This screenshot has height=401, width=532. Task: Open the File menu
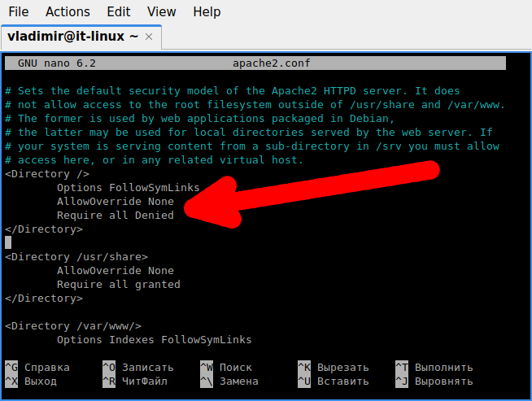coord(19,12)
